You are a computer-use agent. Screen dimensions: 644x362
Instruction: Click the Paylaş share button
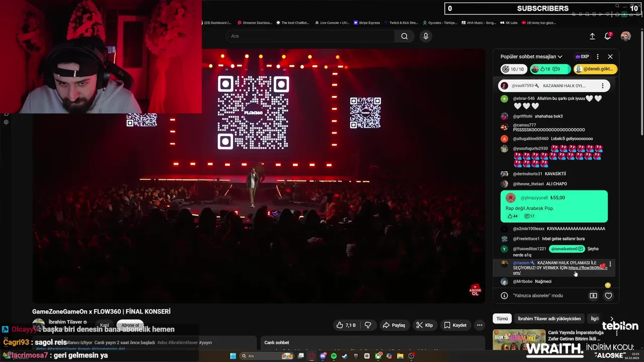click(x=394, y=325)
